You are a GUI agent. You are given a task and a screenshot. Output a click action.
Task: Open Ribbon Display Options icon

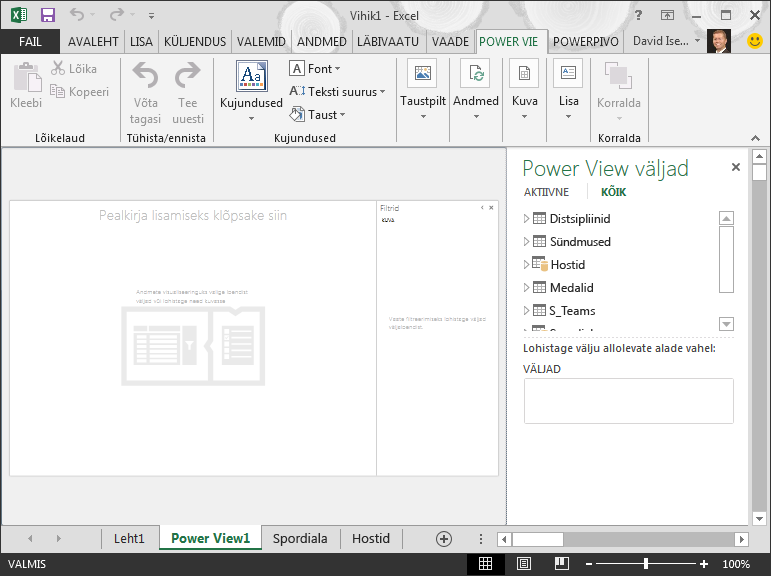[x=667, y=15]
